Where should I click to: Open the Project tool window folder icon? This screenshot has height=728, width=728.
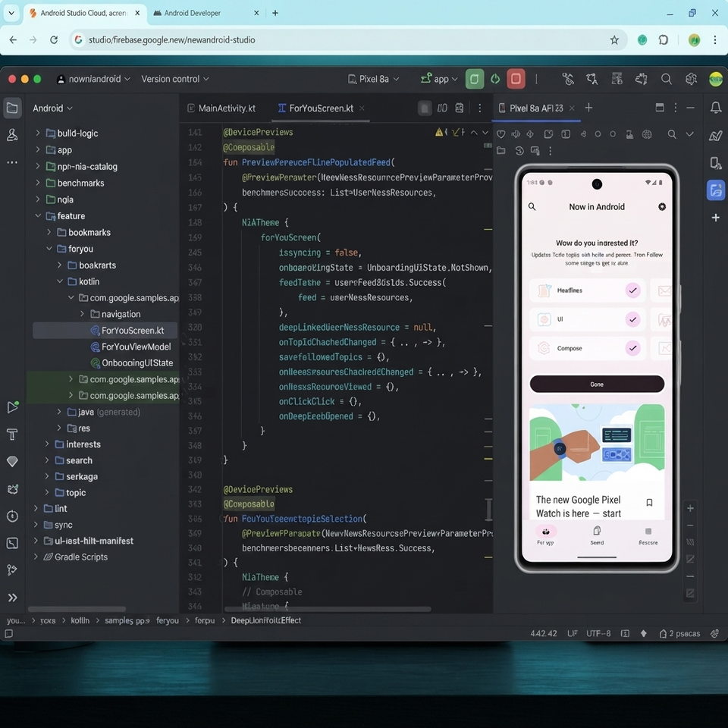pos(13,108)
